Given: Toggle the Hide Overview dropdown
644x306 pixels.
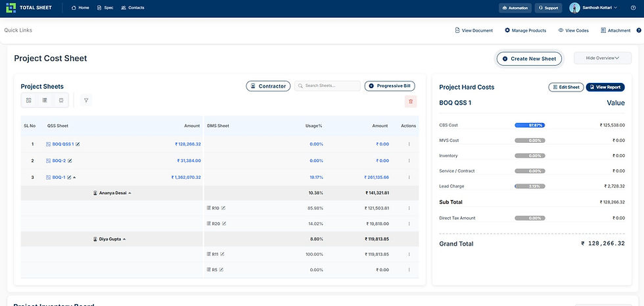Looking at the screenshot, I should [x=603, y=59].
